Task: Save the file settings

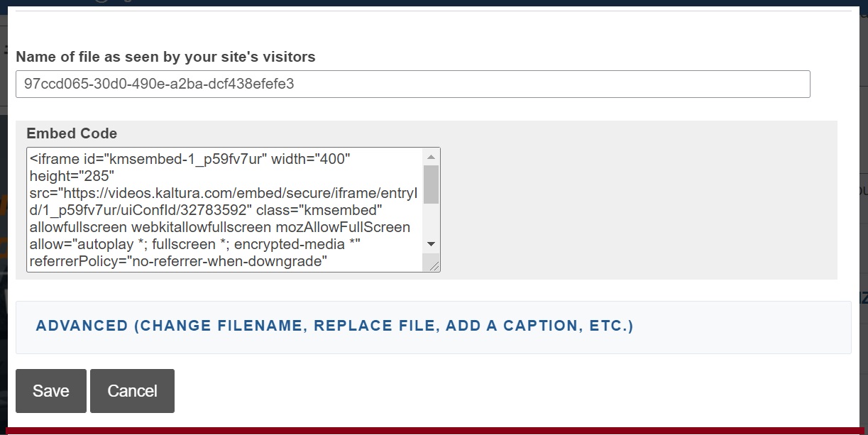Action: 51,391
